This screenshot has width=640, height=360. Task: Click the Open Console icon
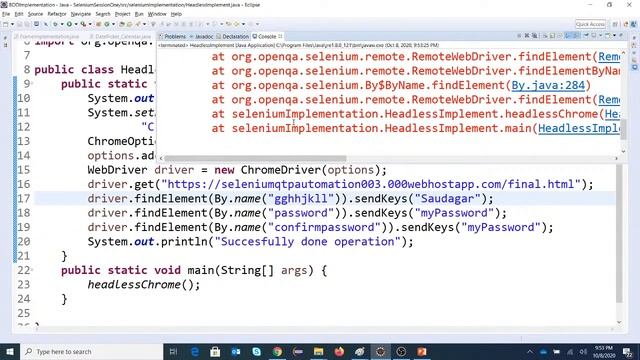[x=607, y=36]
